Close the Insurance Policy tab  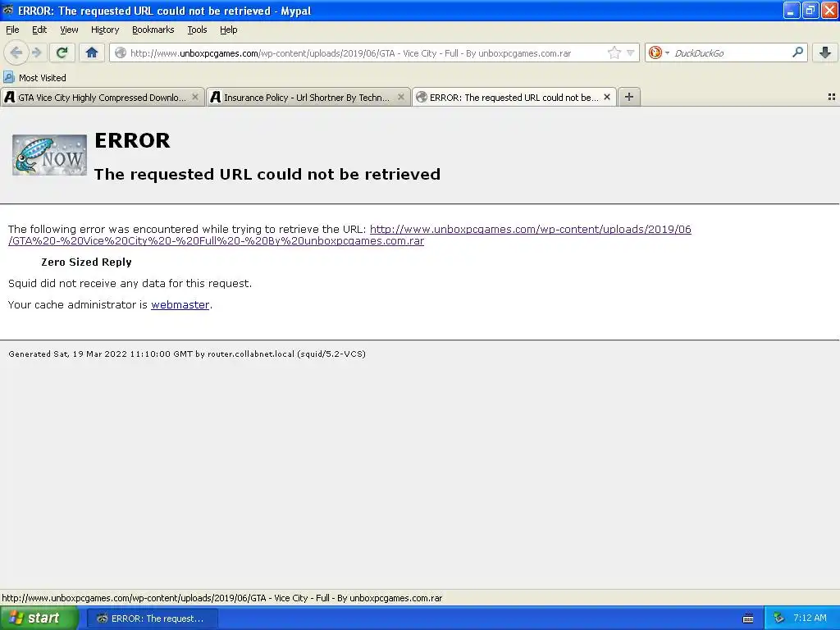pyautogui.click(x=400, y=97)
